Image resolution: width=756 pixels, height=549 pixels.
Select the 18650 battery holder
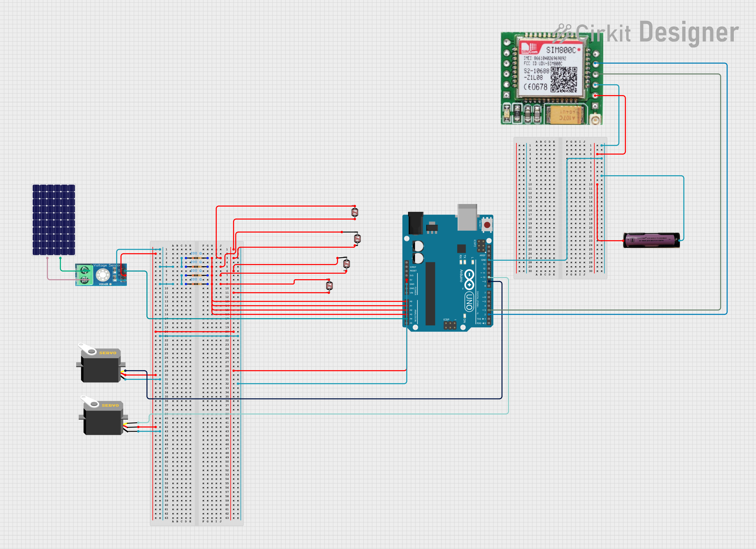pos(651,240)
